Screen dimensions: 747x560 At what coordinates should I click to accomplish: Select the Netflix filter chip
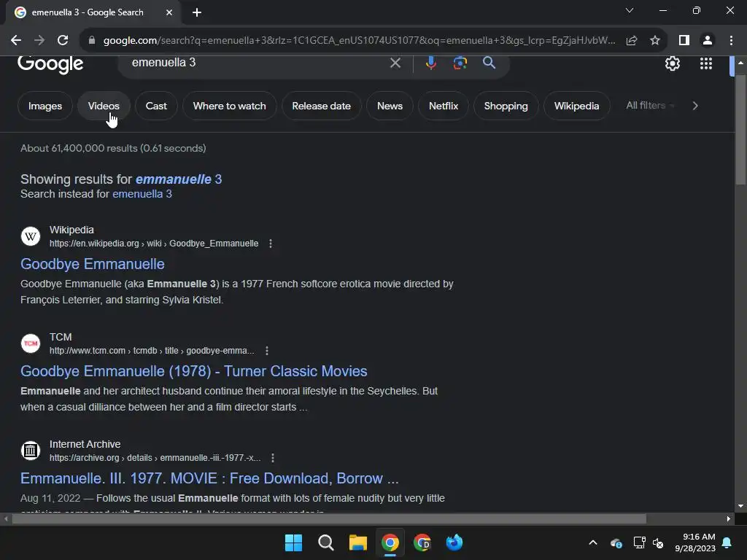pyautogui.click(x=443, y=106)
